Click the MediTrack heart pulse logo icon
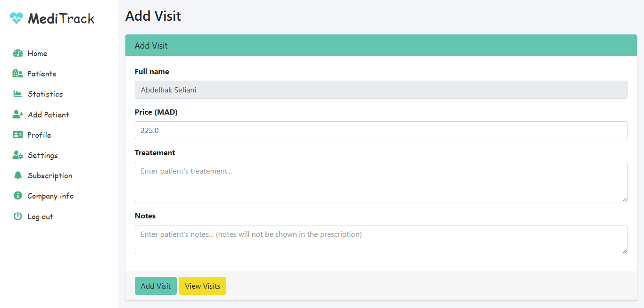 17,18
